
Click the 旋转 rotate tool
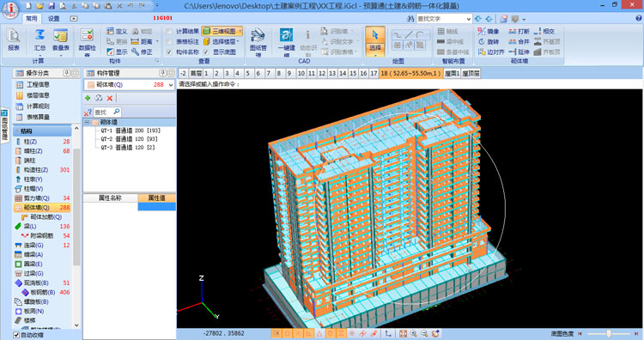coord(489,41)
